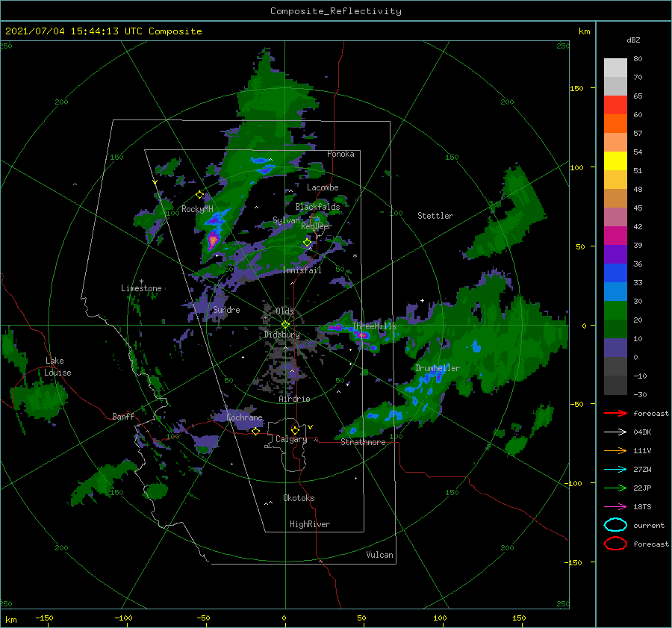672x628 pixels.
Task: Click the Didsbury town label
Action: click(x=282, y=335)
